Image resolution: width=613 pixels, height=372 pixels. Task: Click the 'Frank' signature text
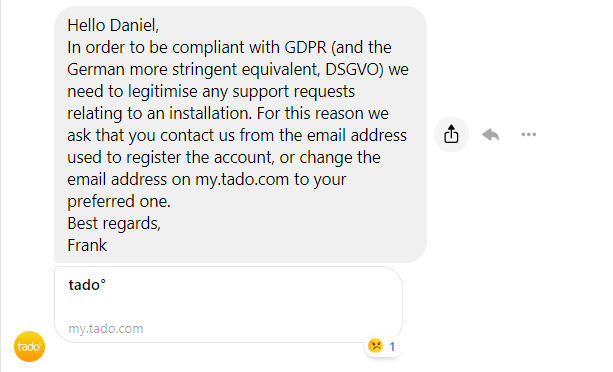[x=87, y=245]
